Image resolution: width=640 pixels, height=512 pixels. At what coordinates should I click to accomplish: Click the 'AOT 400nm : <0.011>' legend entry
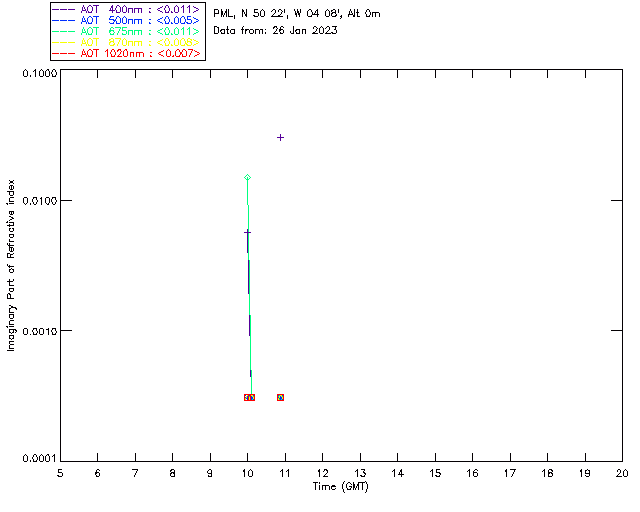pyautogui.click(x=126, y=9)
